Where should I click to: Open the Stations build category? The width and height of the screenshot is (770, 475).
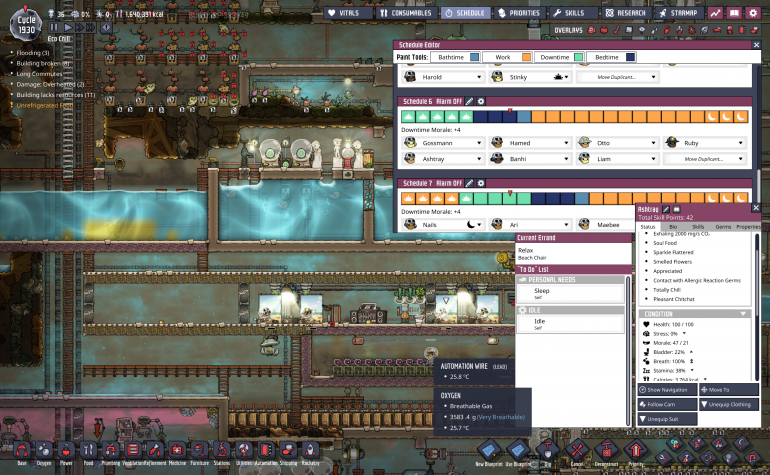coord(221,450)
